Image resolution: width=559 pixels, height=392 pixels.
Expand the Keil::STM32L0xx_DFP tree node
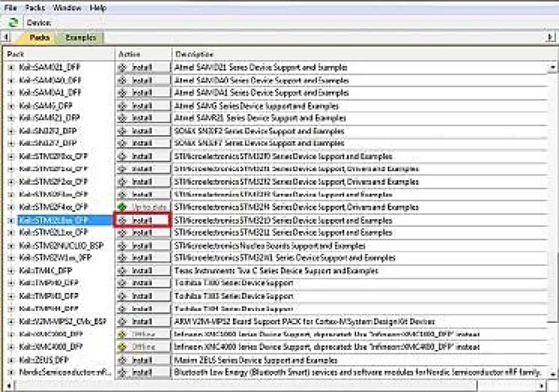tap(10, 220)
